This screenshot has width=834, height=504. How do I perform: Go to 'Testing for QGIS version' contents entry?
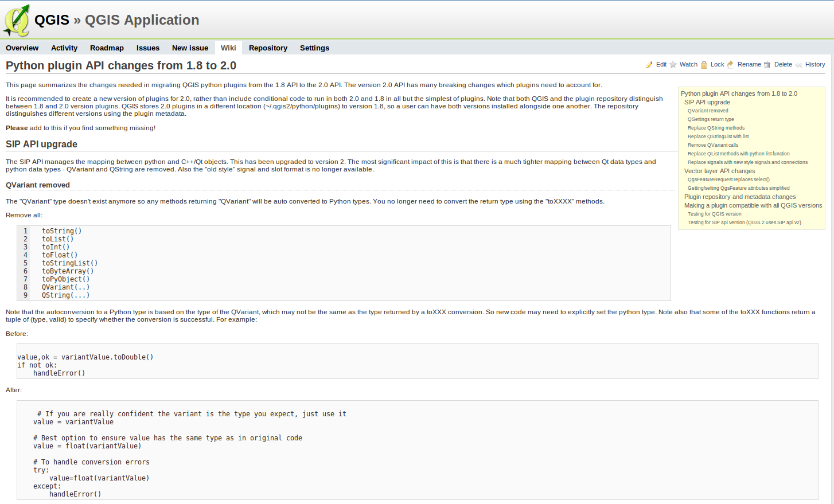tap(714, 214)
